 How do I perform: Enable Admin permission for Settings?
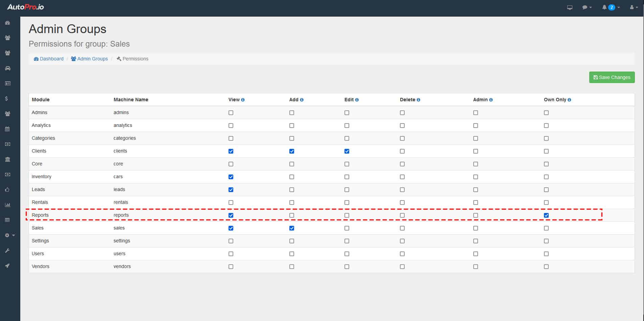pyautogui.click(x=476, y=241)
